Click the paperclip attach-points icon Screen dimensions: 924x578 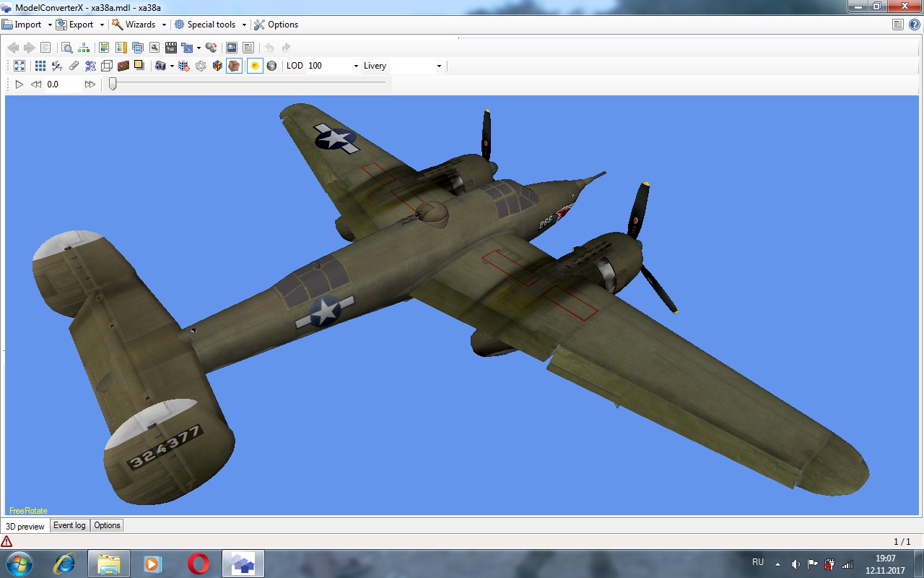point(74,66)
